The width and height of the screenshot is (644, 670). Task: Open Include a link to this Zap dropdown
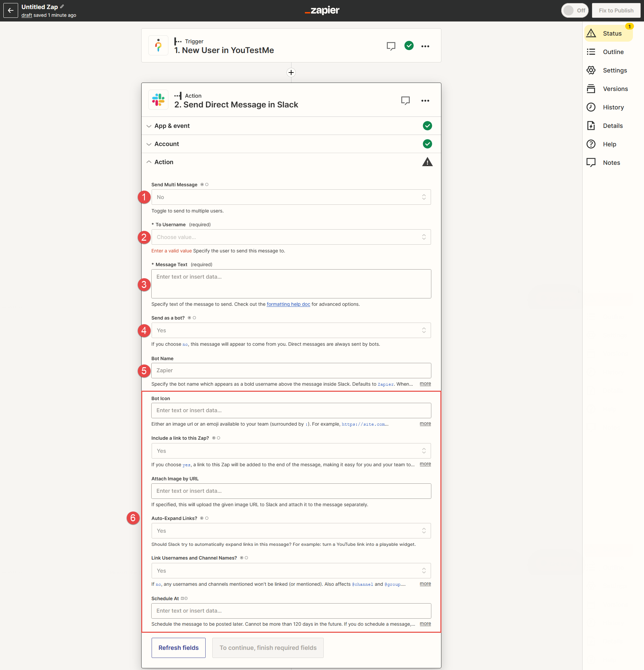point(291,451)
